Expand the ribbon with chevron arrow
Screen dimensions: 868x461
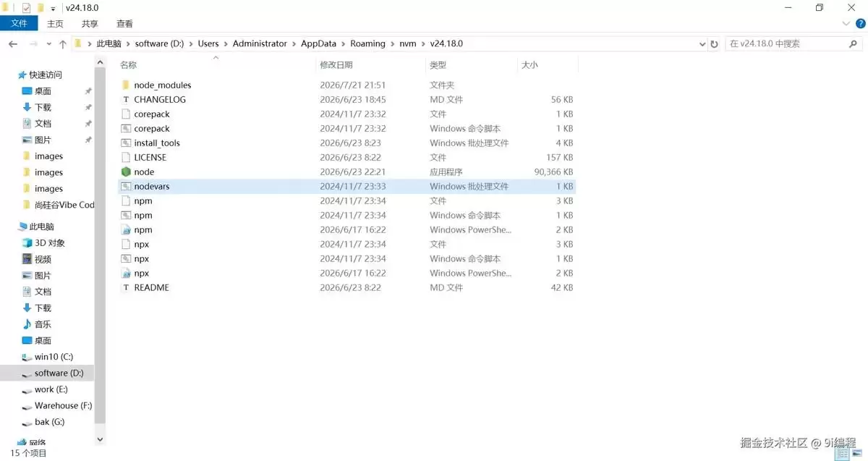click(848, 24)
